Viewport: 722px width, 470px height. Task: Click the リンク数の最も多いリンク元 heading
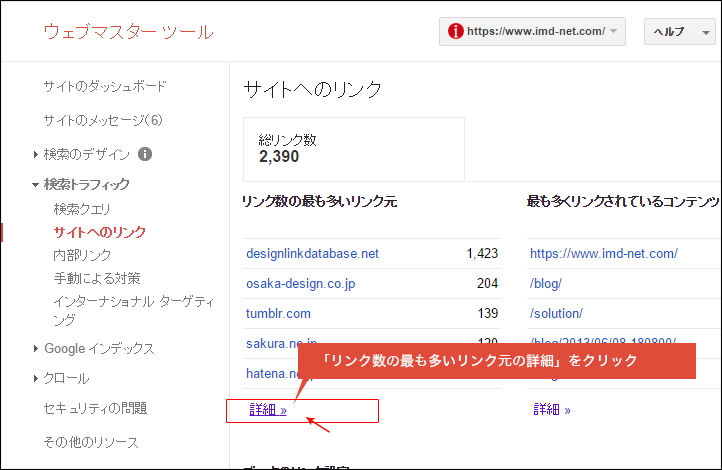point(320,202)
